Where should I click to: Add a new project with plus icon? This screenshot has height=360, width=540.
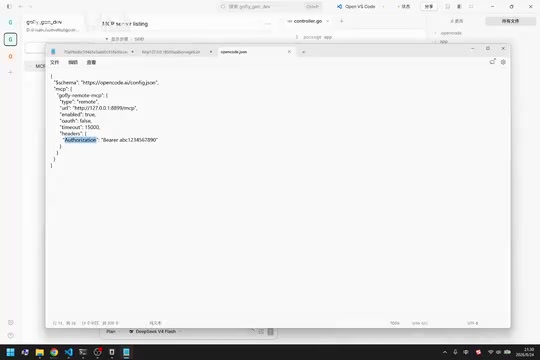pos(10,72)
